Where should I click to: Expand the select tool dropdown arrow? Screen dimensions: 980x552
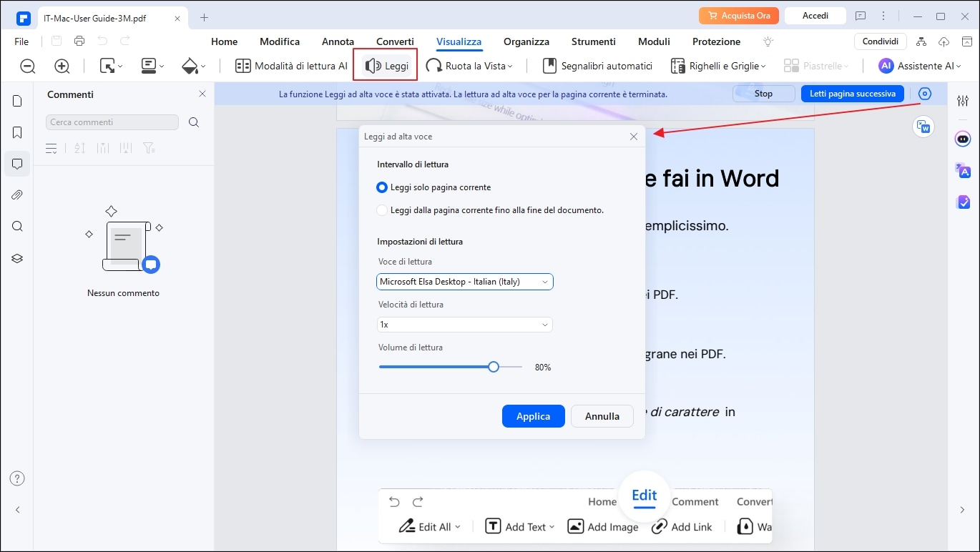click(x=119, y=66)
